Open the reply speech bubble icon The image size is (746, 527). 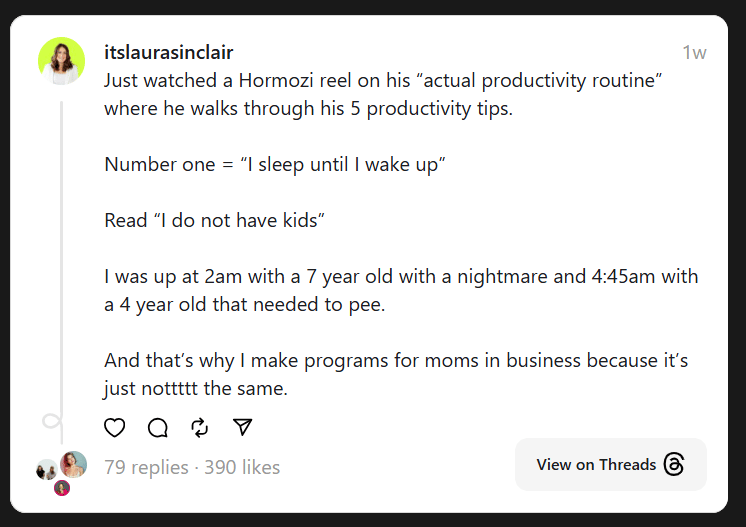click(157, 427)
